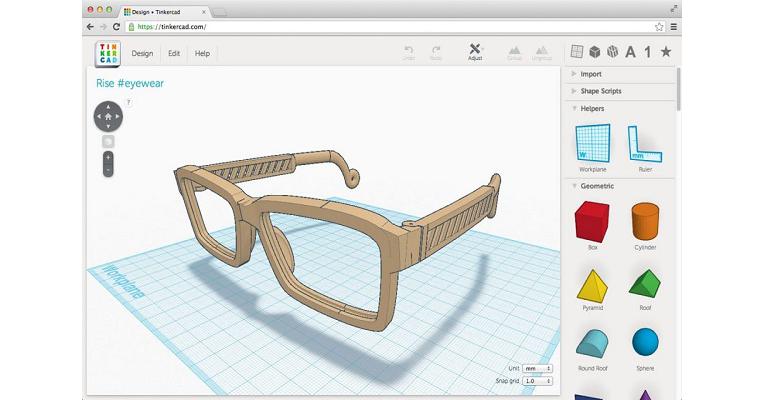The height and width of the screenshot is (400, 764).
Task: Open the Design menu
Action: point(142,53)
